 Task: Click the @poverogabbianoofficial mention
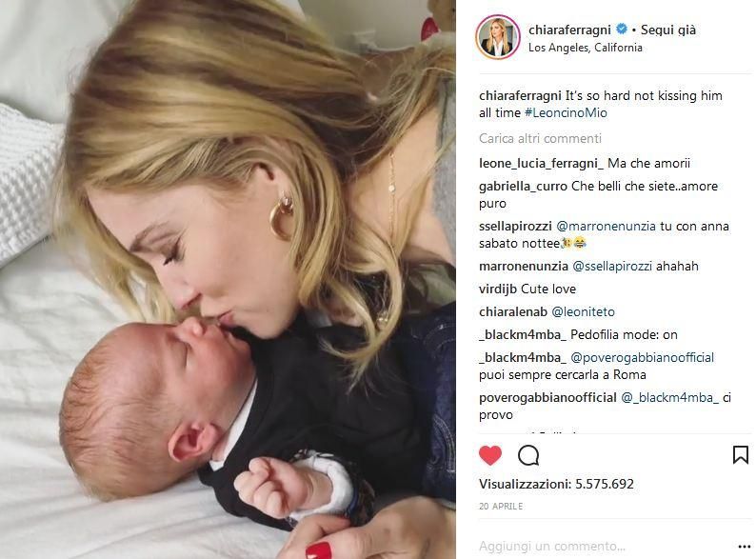[x=642, y=358]
